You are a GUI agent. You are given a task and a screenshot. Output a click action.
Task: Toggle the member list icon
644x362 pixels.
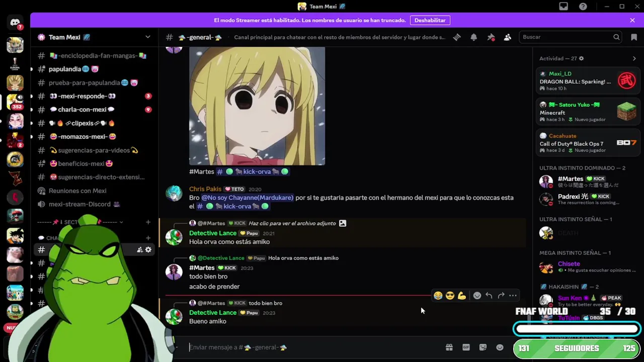click(508, 37)
